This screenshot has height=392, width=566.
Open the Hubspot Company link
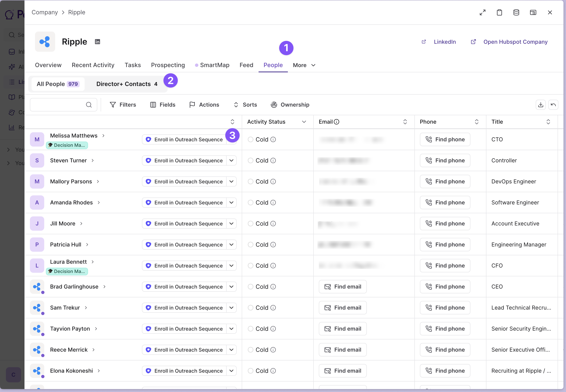tap(515, 42)
